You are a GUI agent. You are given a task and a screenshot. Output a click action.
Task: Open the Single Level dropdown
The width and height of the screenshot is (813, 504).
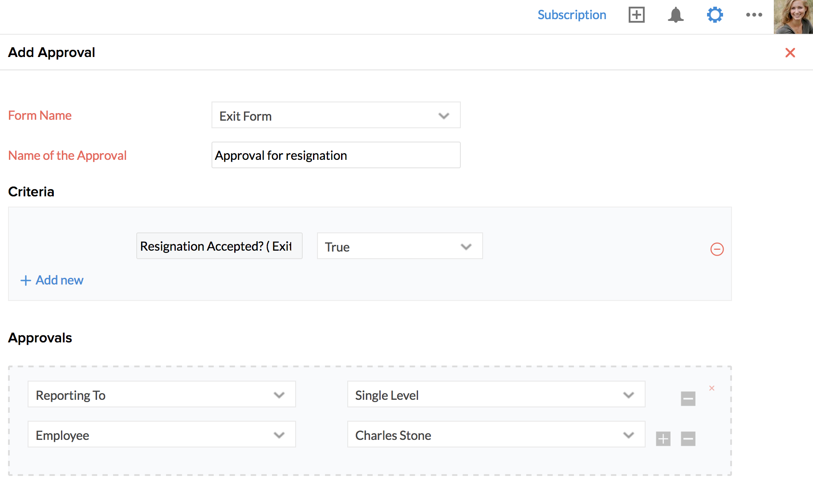point(496,394)
